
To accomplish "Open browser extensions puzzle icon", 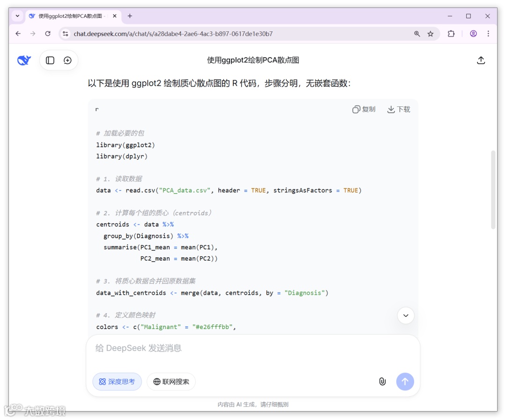I will coord(451,34).
